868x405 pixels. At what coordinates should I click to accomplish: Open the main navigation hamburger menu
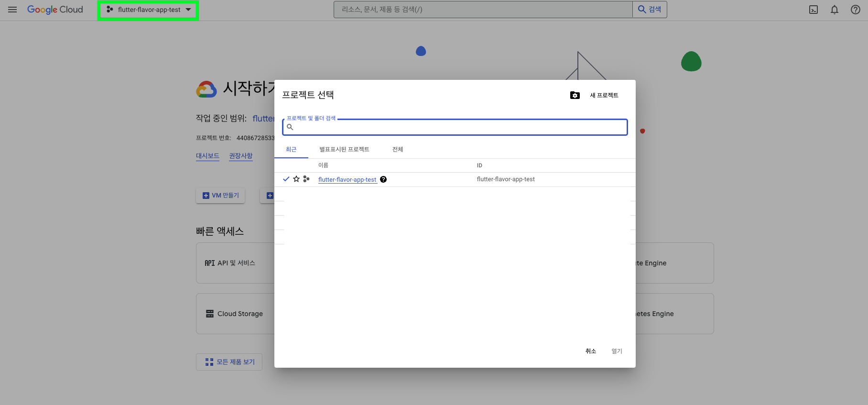12,10
